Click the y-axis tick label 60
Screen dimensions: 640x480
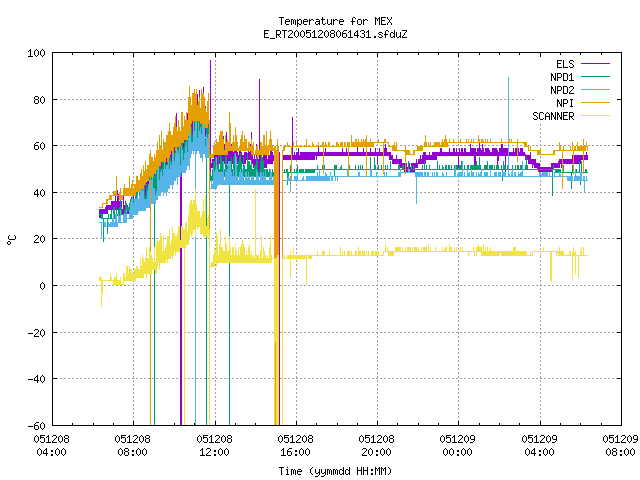click(40, 146)
